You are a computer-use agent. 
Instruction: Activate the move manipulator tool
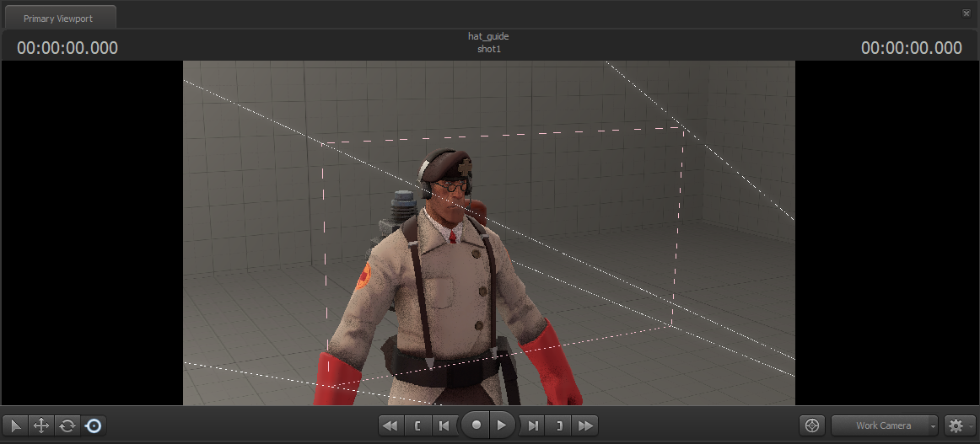coord(41,426)
